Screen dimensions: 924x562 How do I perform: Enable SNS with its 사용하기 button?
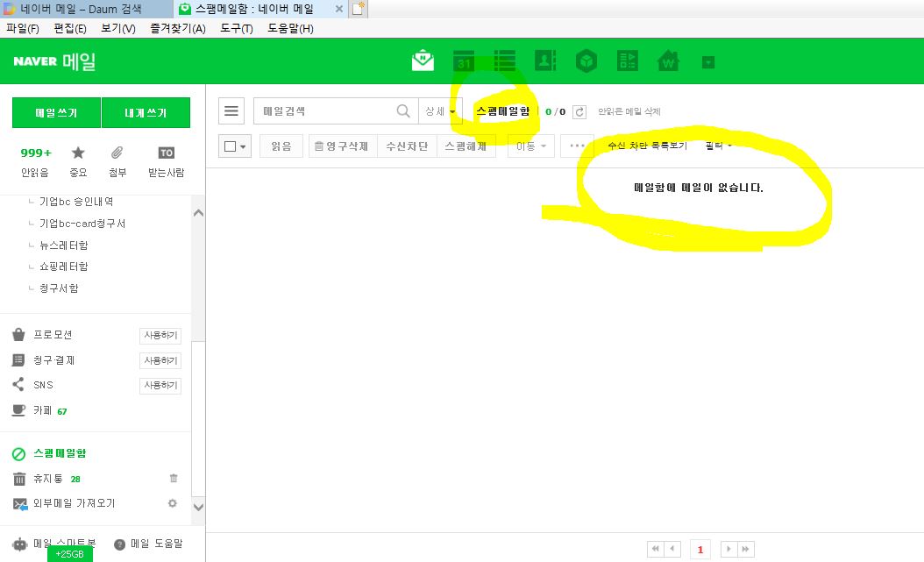coord(160,385)
